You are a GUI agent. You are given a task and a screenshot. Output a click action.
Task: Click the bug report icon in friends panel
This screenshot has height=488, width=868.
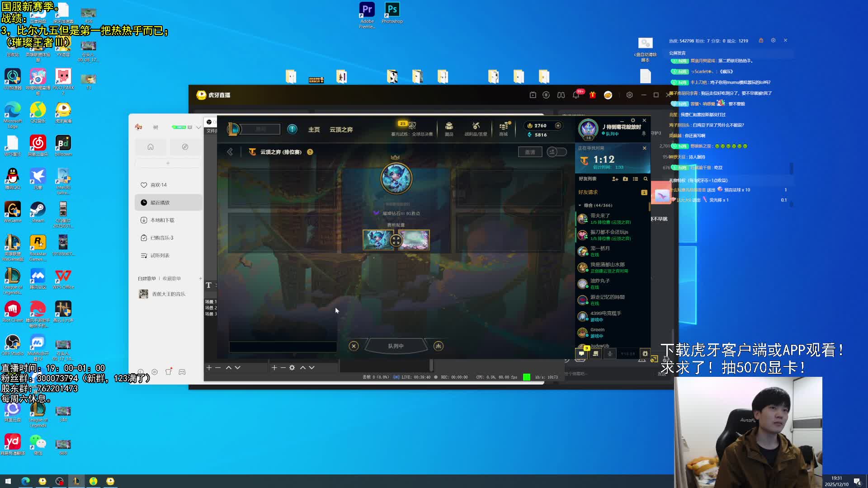[645, 353]
